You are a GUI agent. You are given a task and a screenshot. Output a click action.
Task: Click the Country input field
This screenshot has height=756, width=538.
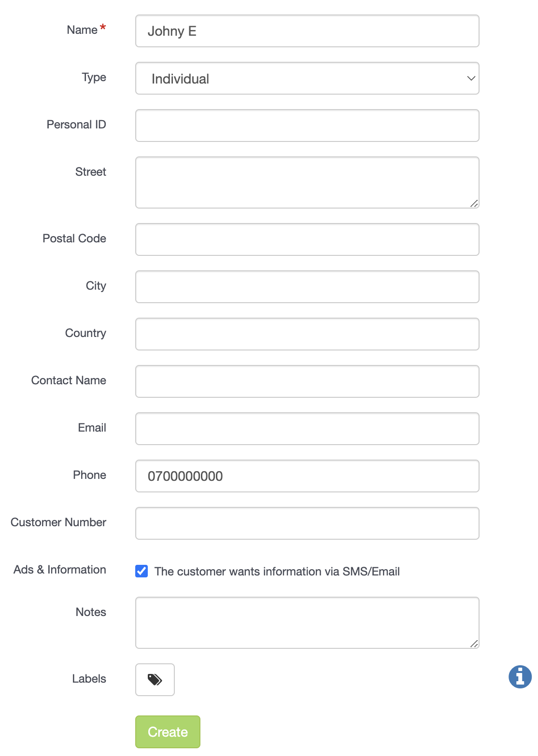307,334
